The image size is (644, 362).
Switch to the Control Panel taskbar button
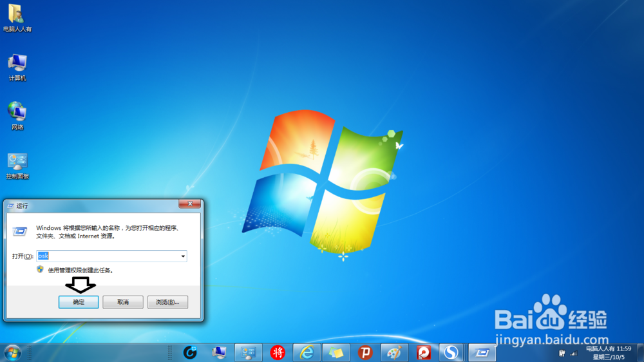point(249,352)
